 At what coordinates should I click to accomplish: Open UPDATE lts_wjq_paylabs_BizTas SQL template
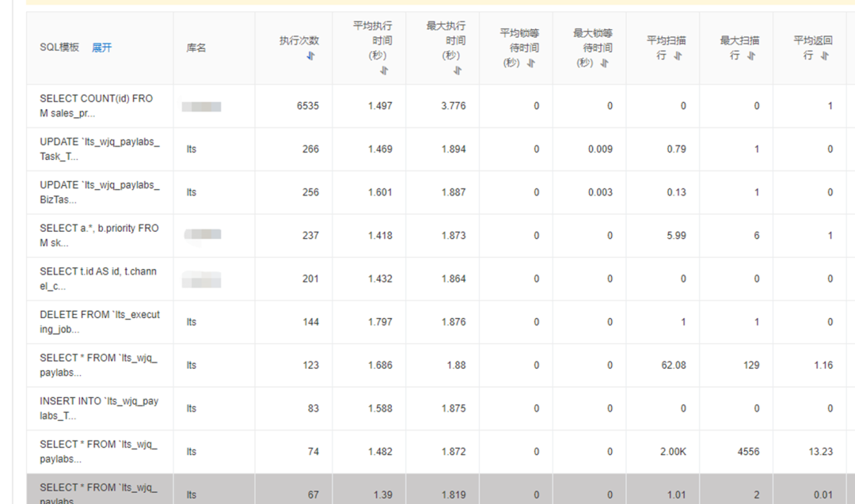coord(100,192)
